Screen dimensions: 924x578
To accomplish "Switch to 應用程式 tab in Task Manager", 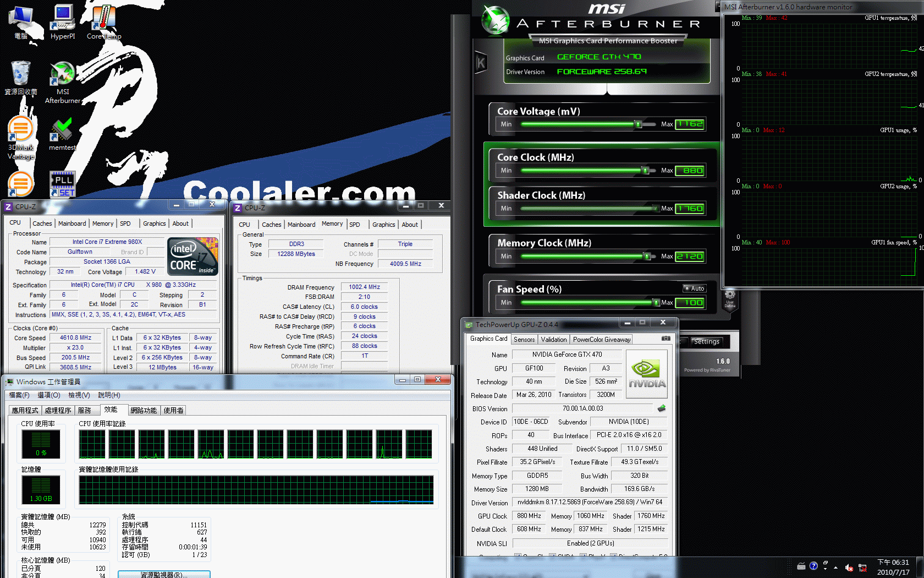I will pyautogui.click(x=25, y=411).
